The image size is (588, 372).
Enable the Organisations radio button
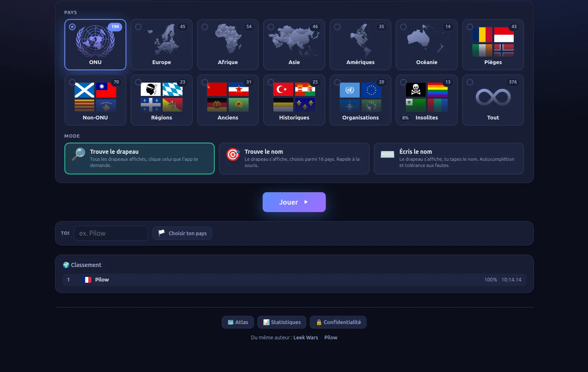point(337,82)
